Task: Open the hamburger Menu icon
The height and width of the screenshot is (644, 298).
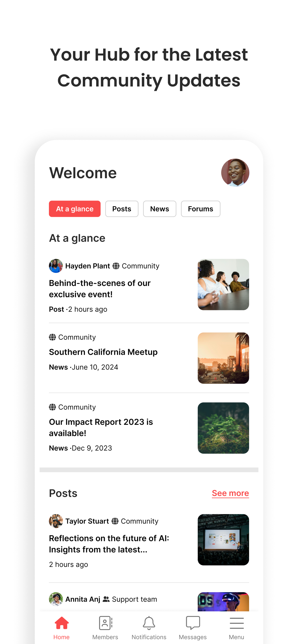Action: point(237,623)
